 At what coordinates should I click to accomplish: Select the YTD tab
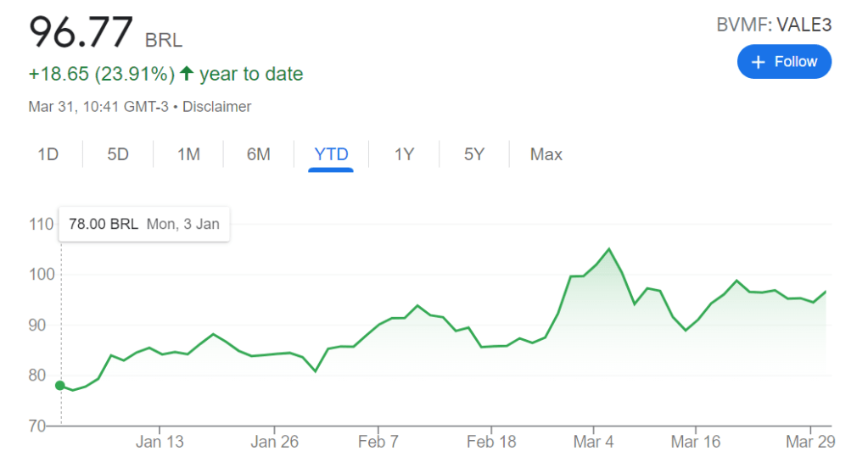point(331,154)
